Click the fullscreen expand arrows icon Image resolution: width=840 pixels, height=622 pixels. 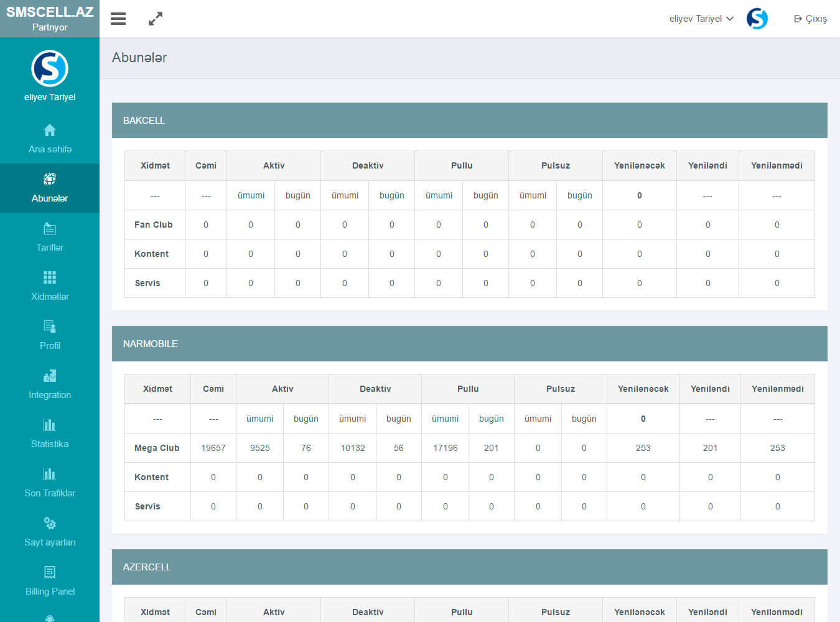[156, 19]
